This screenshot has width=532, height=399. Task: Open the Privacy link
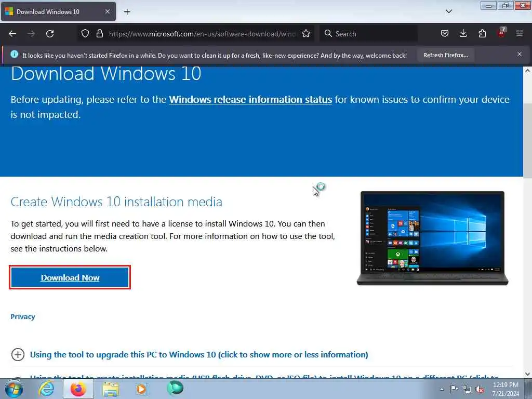click(x=23, y=316)
